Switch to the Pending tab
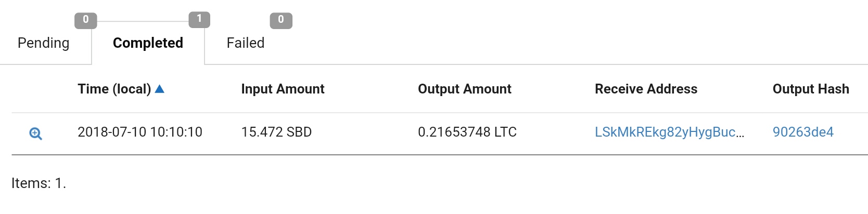The image size is (868, 214). tap(44, 43)
